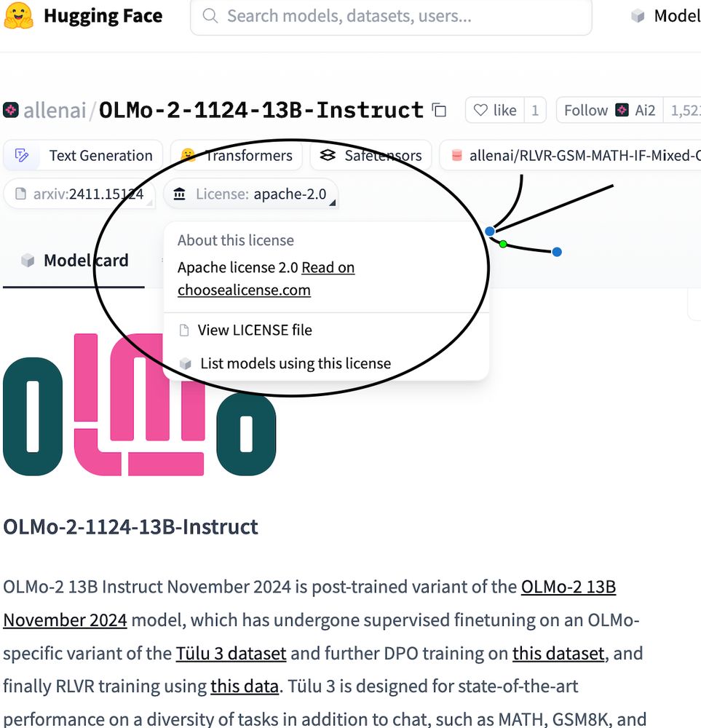The width and height of the screenshot is (701, 728).
Task: Click the license bank building icon
Action: pyautogui.click(x=180, y=194)
